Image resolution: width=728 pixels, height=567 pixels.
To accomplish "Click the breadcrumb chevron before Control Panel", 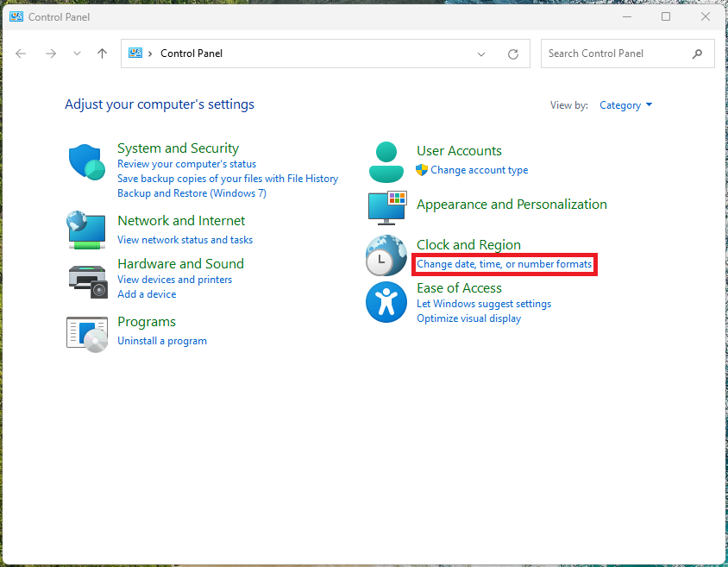I will (150, 54).
